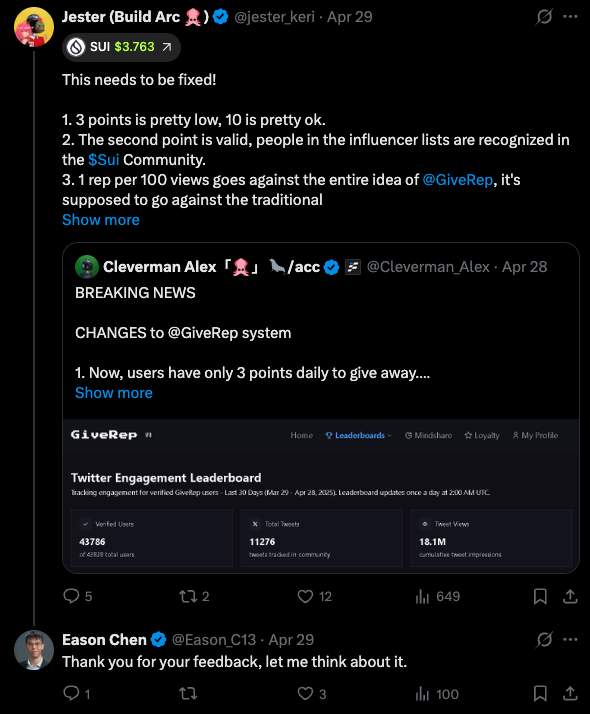Repost Eason Chen's reply
The height and width of the screenshot is (714, 590).
point(188,694)
